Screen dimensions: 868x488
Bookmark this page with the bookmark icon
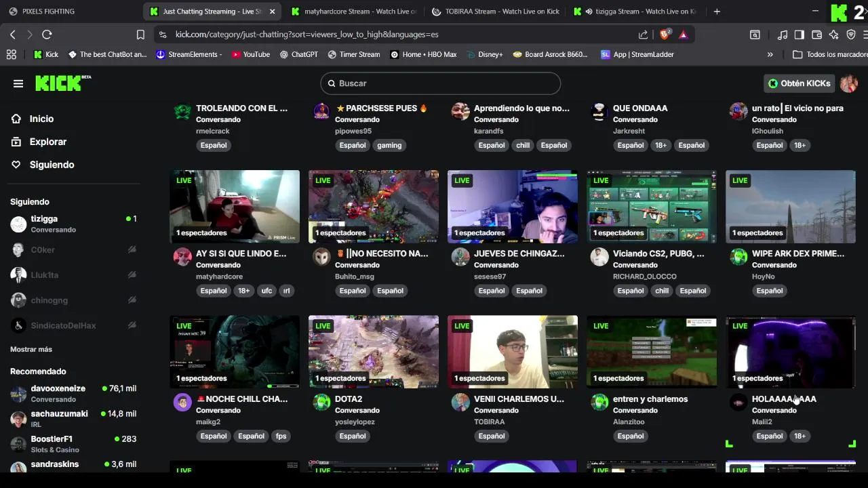[x=140, y=35]
